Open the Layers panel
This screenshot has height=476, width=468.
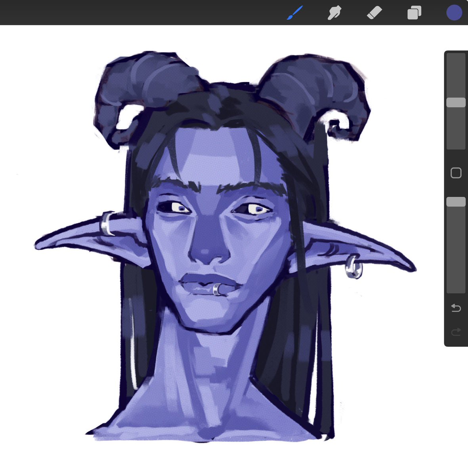(414, 13)
